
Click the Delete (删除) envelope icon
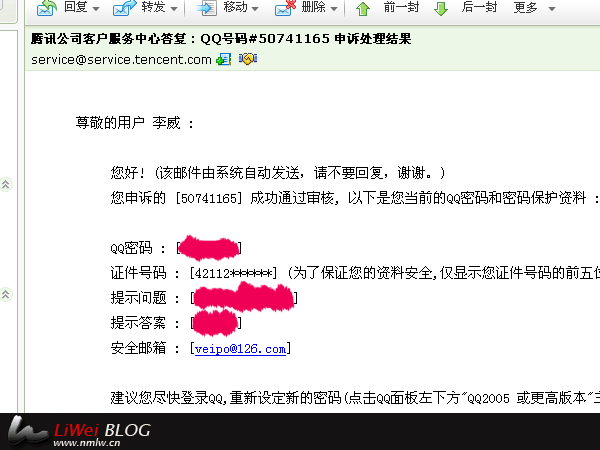tap(285, 8)
